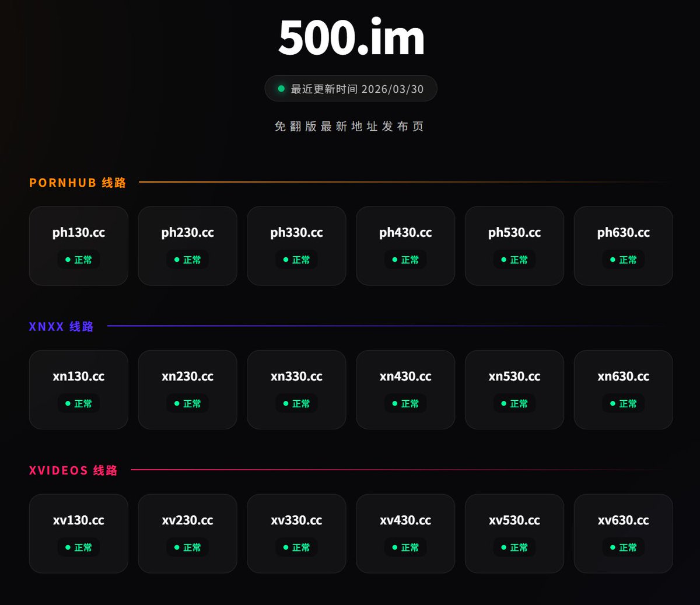700x605 pixels.
Task: Open the xn630.cc link card
Action: click(624, 390)
